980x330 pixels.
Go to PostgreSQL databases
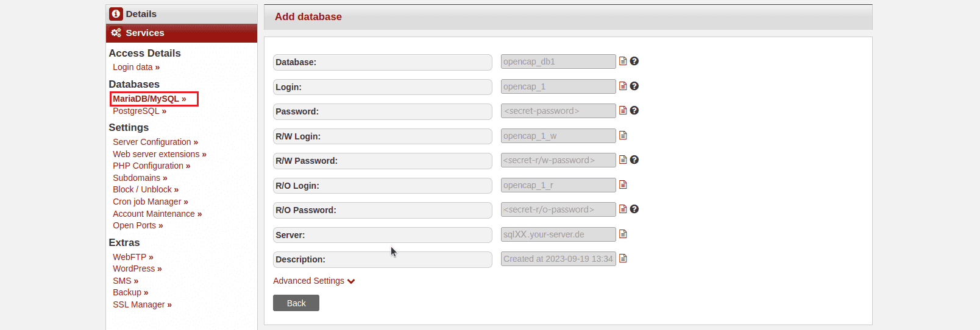point(140,111)
